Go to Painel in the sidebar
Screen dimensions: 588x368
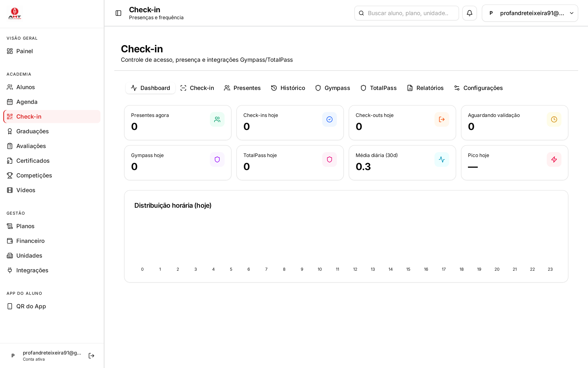[52, 51]
